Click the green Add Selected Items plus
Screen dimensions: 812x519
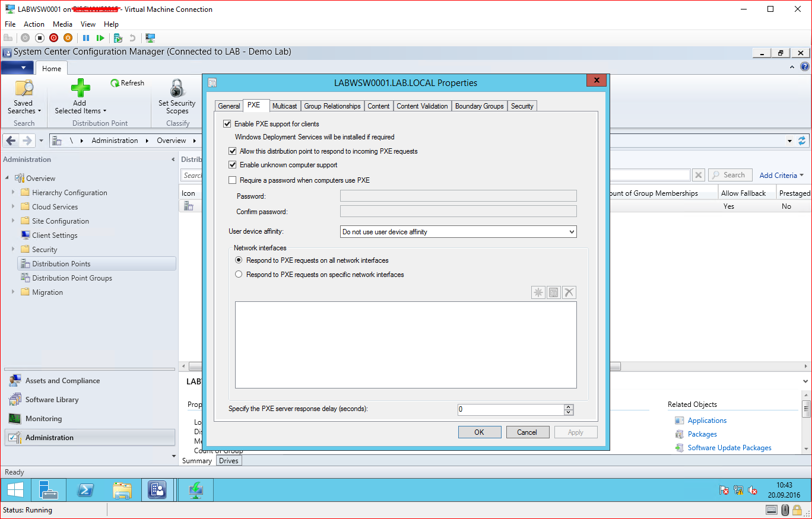tap(80, 88)
